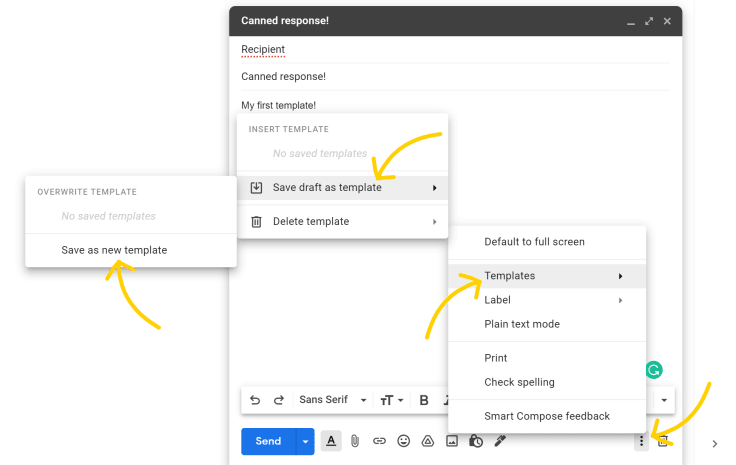Send the email
The height and width of the screenshot is (465, 736).
click(268, 442)
